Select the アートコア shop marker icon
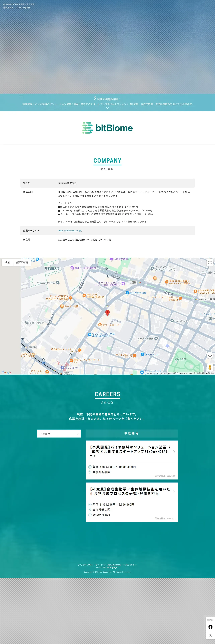The height and width of the screenshot is (644, 215). point(142,354)
